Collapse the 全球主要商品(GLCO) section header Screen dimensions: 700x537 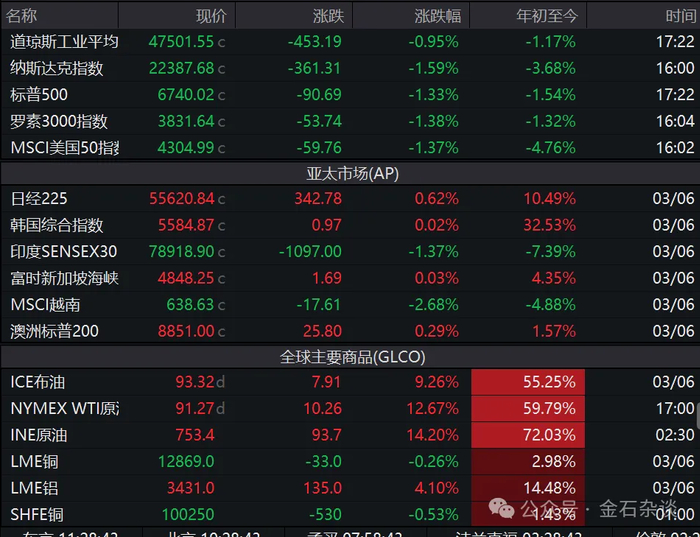click(x=352, y=356)
